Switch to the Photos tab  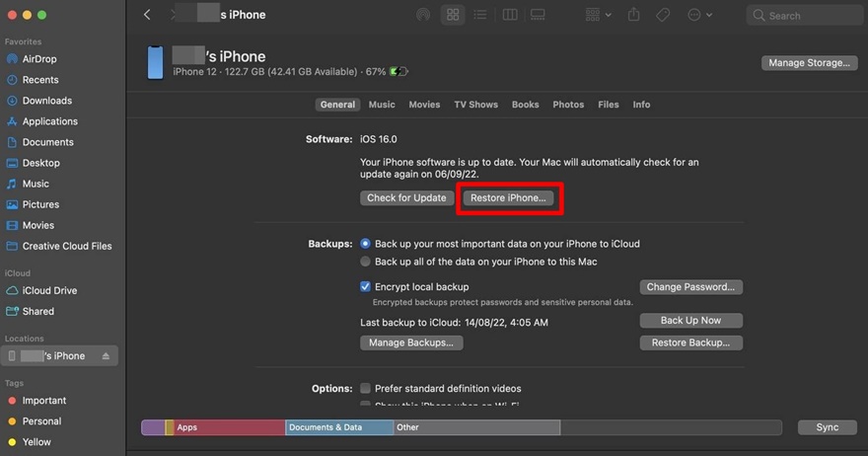[x=568, y=105]
